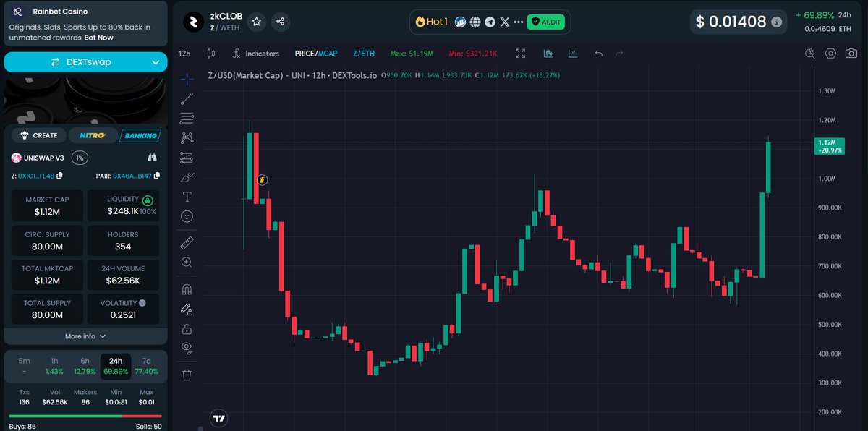
Task: Toggle PRICE/MCAP chart mode
Action: pyautogui.click(x=316, y=54)
